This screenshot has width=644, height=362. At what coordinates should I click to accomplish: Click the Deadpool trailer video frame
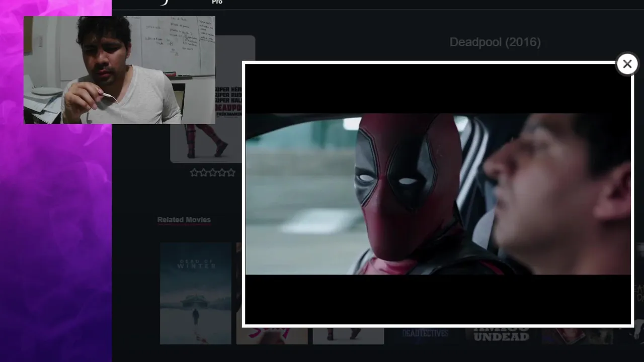pyautogui.click(x=438, y=194)
